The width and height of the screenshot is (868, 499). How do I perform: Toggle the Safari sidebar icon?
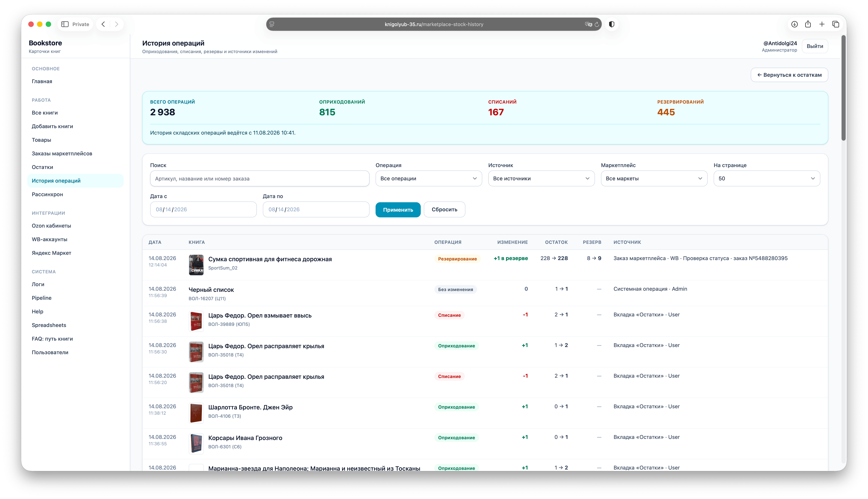coord(65,24)
